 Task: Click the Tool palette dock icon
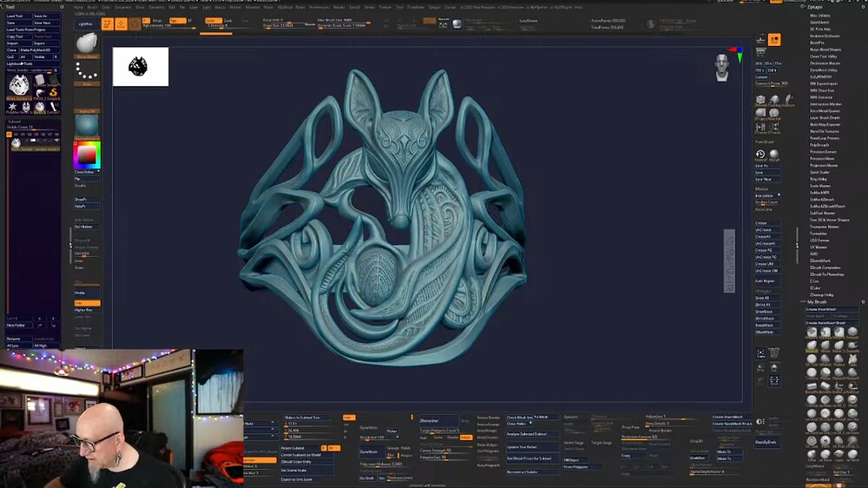click(62, 7)
